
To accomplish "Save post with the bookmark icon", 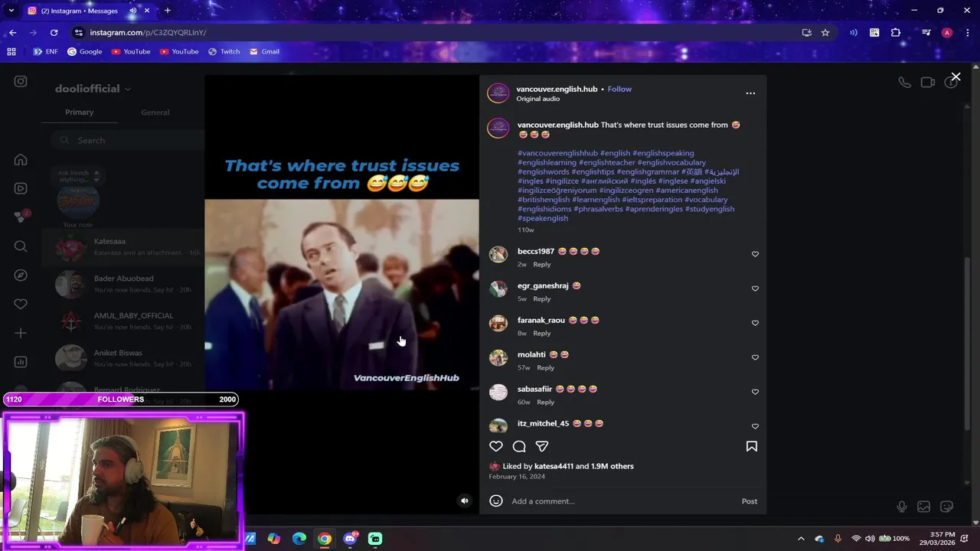I will [x=752, y=446].
